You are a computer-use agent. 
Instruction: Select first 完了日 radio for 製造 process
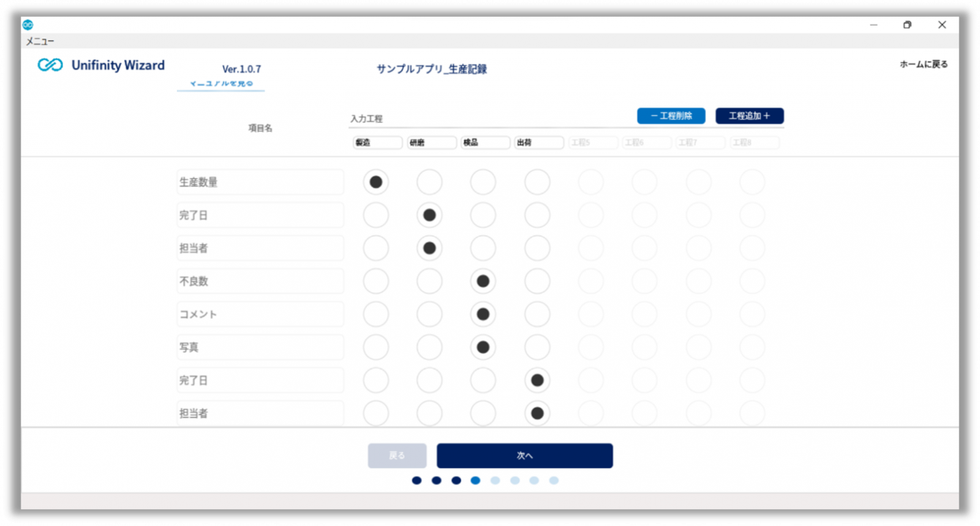click(376, 215)
